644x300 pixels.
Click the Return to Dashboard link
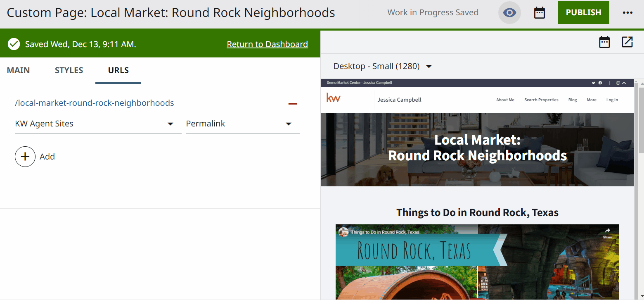[x=268, y=44]
